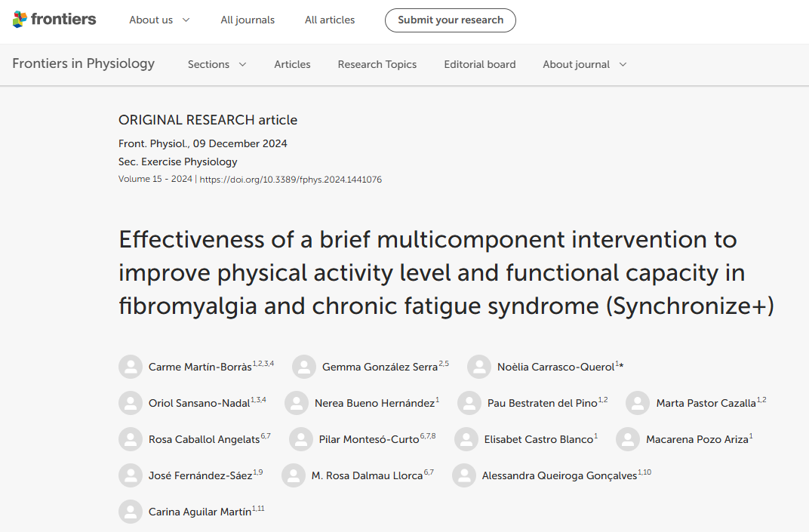
Task: Click author name Noèlia Carrasco-Querol
Action: 555,367
